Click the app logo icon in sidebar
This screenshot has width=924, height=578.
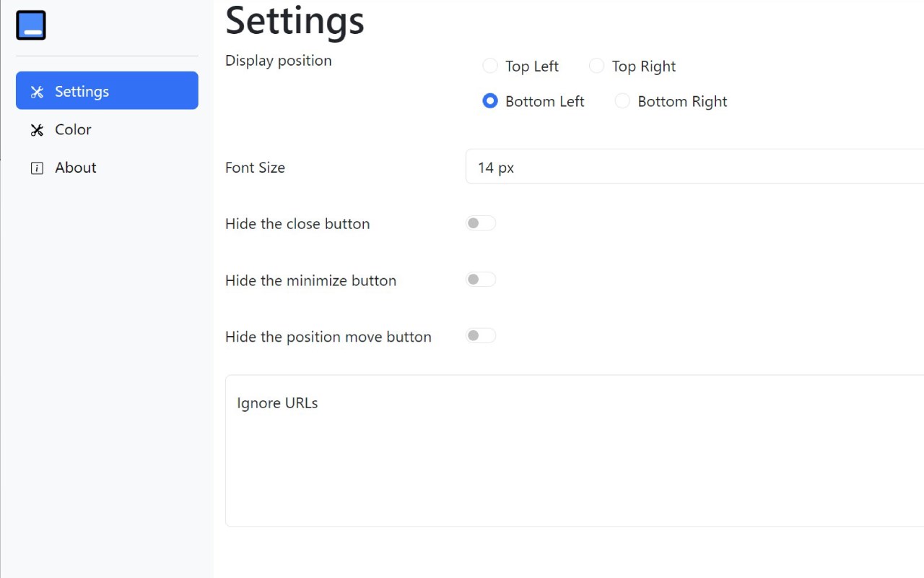click(x=31, y=25)
